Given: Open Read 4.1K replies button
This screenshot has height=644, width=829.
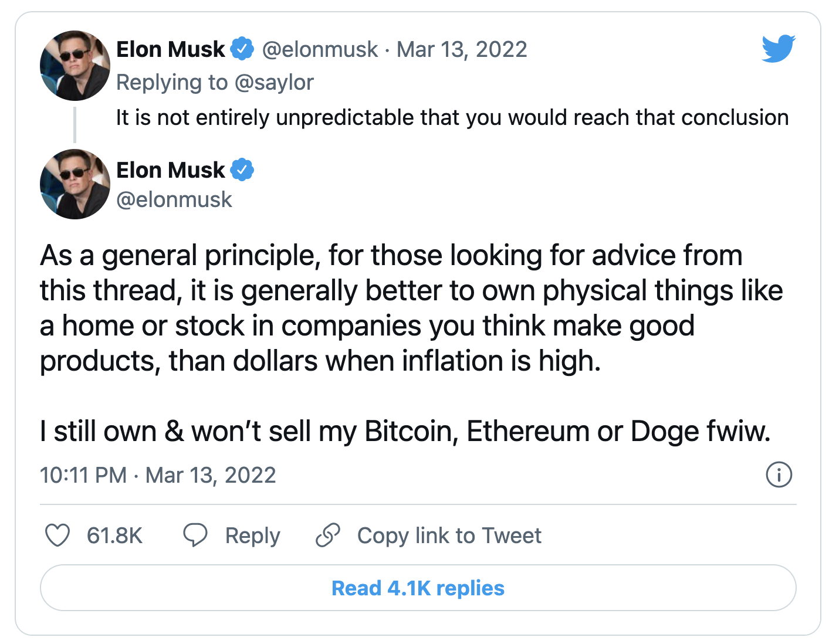Looking at the screenshot, I should click(418, 588).
